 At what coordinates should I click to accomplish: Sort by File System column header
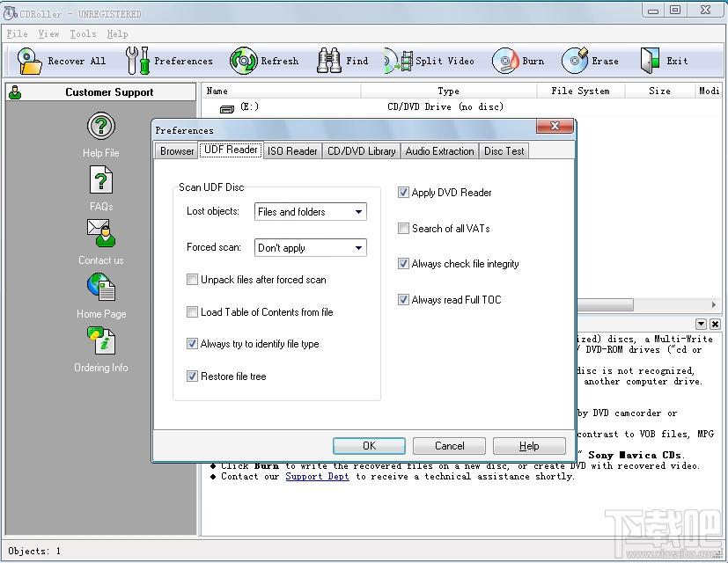click(x=580, y=91)
